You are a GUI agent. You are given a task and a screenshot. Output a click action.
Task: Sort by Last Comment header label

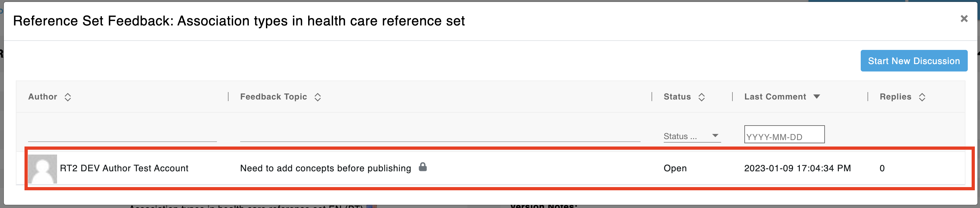click(775, 97)
